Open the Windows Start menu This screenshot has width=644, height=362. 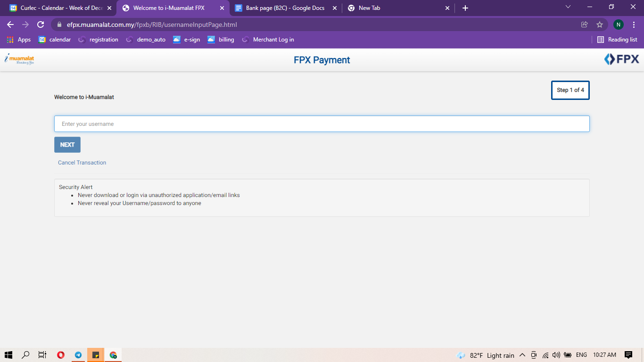point(8,355)
